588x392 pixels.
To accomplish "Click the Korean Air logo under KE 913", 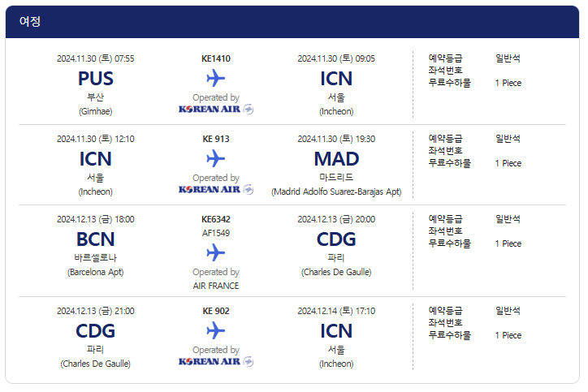I will pos(215,189).
